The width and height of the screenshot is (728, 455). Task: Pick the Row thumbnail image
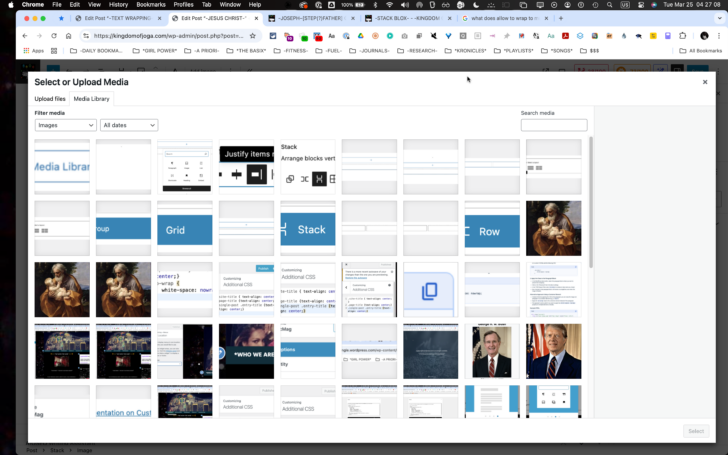(x=492, y=229)
